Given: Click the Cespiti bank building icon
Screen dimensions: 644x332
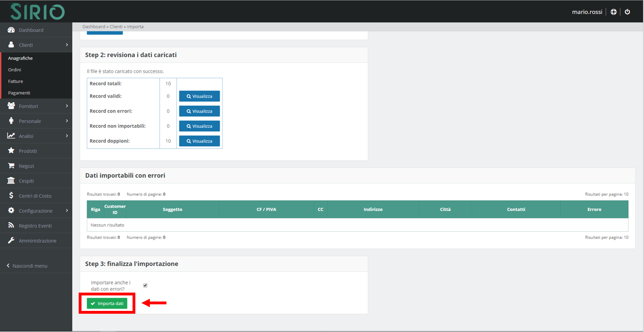Looking at the screenshot, I should click(x=11, y=181).
